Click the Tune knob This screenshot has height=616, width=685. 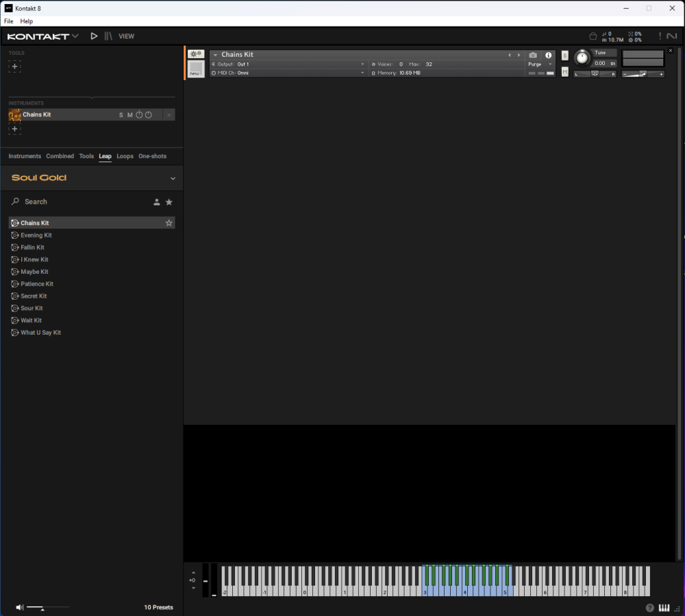(x=582, y=58)
